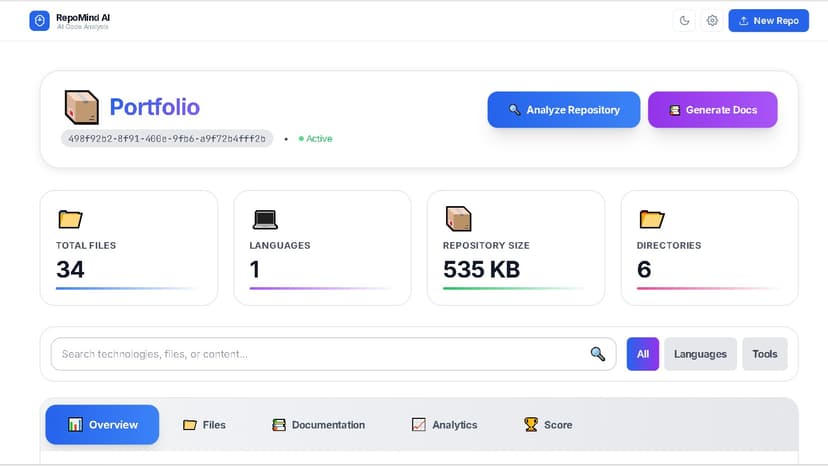Click the TOTAL FILES label
This screenshot has height=466, width=828.
pos(86,245)
